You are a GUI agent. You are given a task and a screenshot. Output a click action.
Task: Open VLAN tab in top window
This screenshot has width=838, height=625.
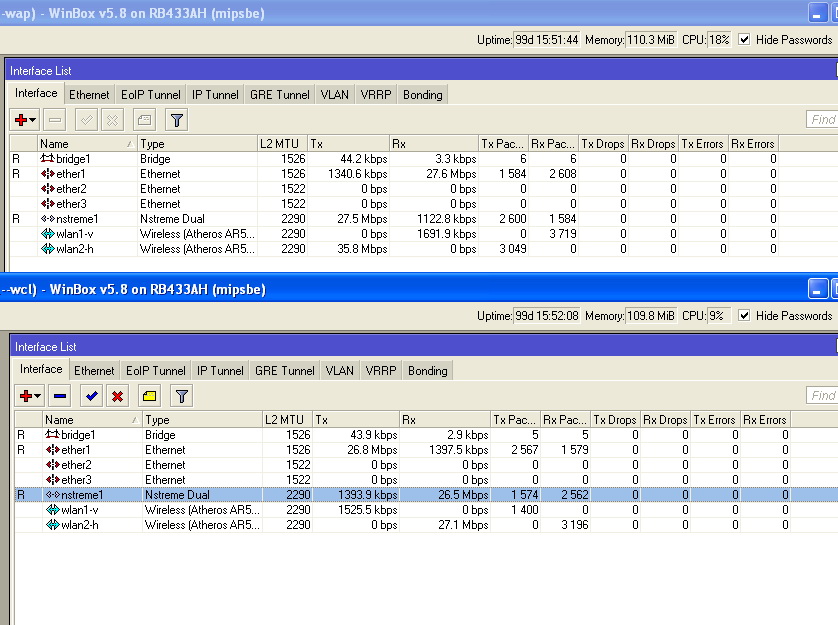tap(335, 95)
